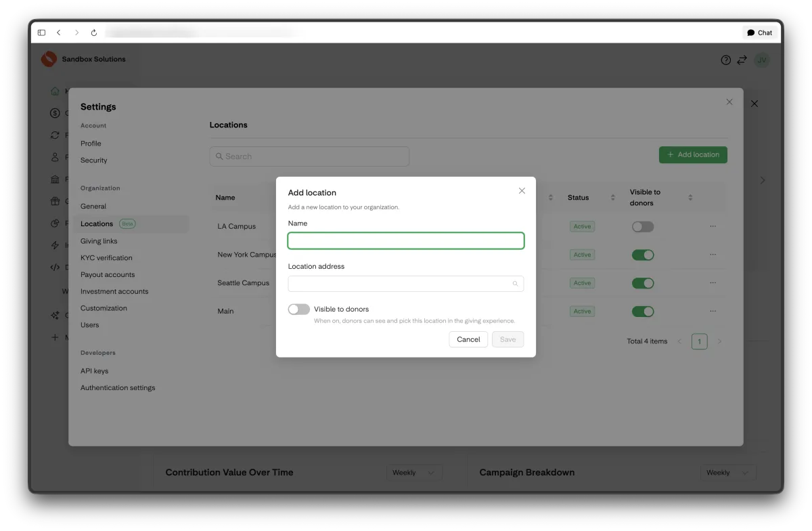Image resolution: width=812 pixels, height=531 pixels.
Task: Click the Name input field
Action: click(406, 240)
